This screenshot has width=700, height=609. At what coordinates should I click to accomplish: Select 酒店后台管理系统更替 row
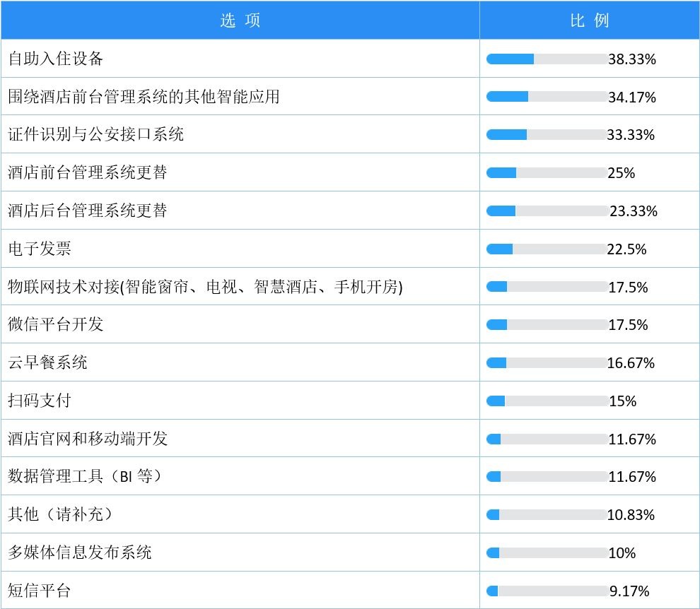pyautogui.click(x=240, y=211)
